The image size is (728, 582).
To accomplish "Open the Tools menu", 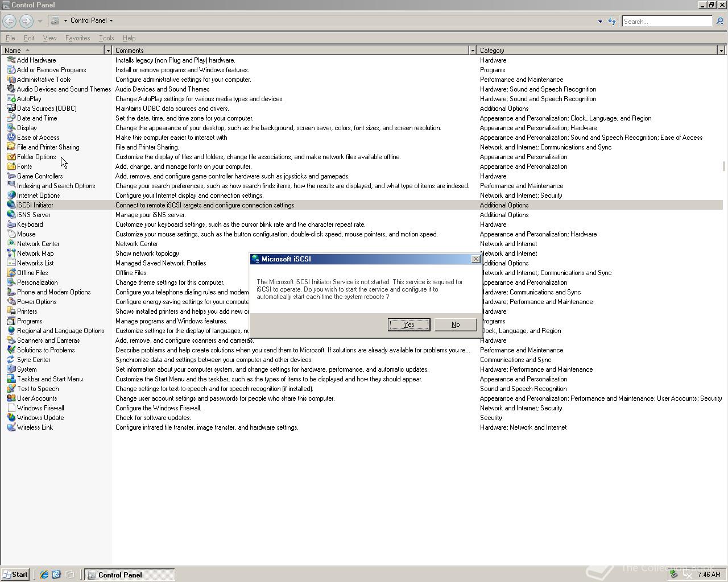I will click(106, 38).
